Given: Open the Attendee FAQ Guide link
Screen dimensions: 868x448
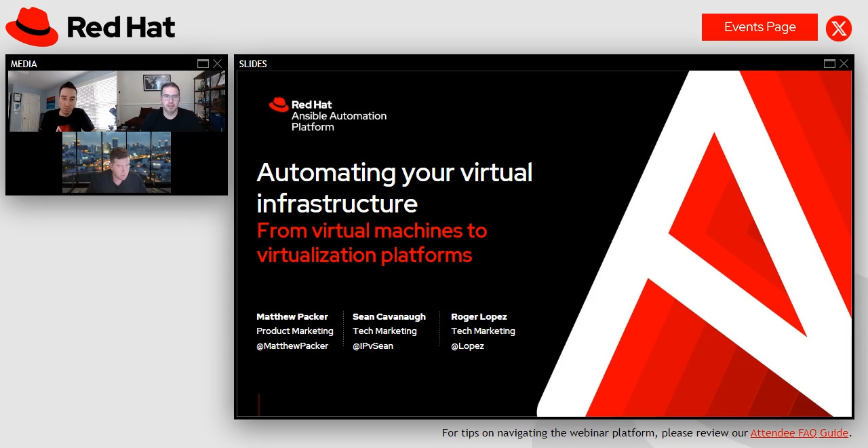Looking at the screenshot, I should click(x=799, y=432).
